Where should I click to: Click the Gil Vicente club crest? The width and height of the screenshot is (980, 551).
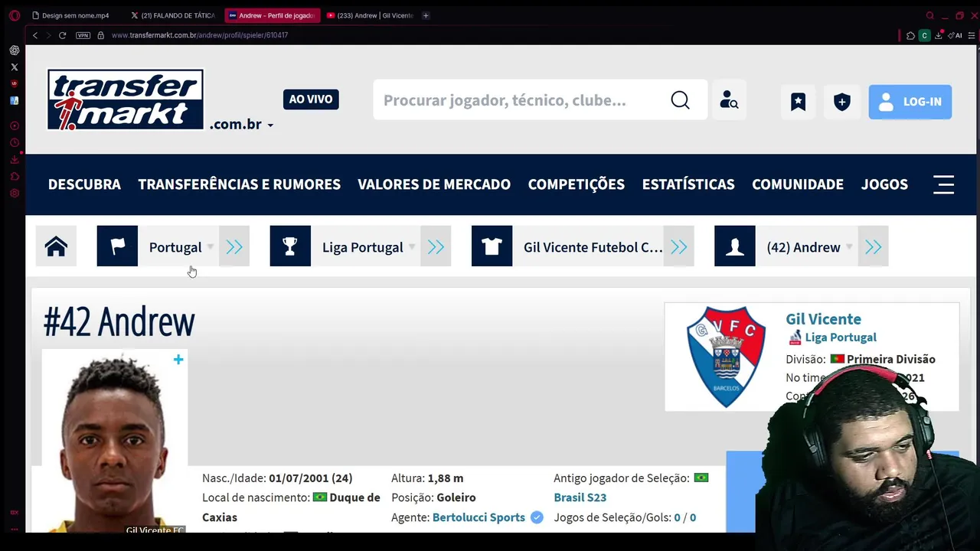point(726,357)
